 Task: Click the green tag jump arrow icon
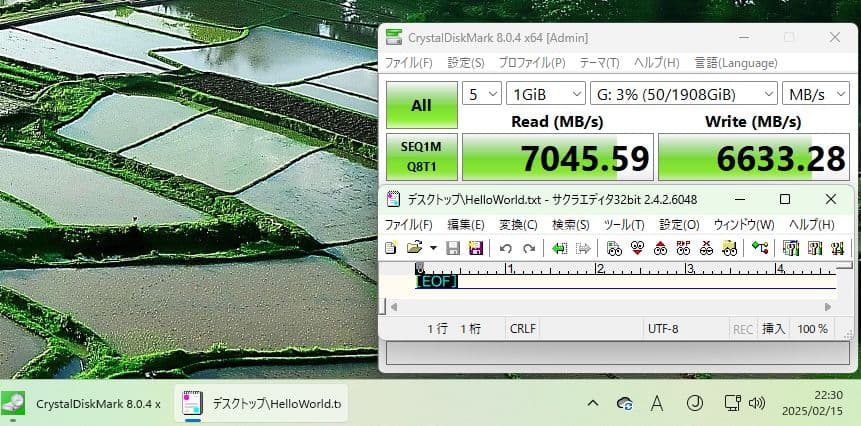pos(560,249)
